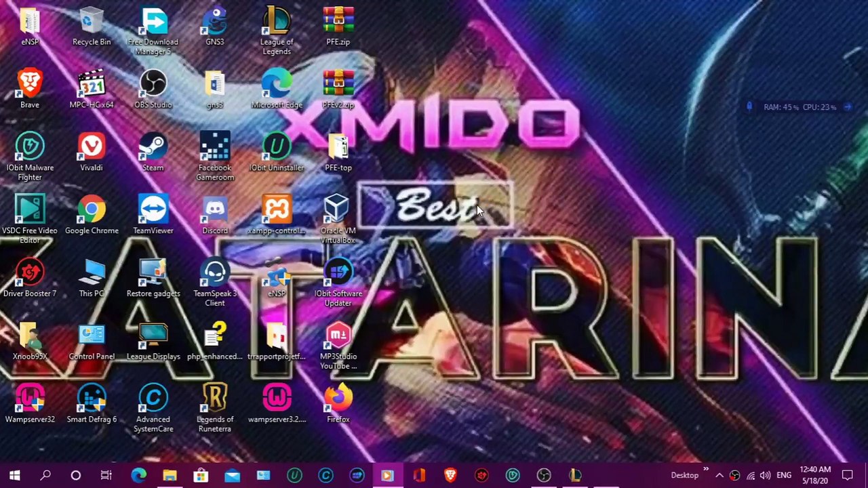Open Microsoft Store from the taskbar
The image size is (868, 488).
click(x=201, y=475)
